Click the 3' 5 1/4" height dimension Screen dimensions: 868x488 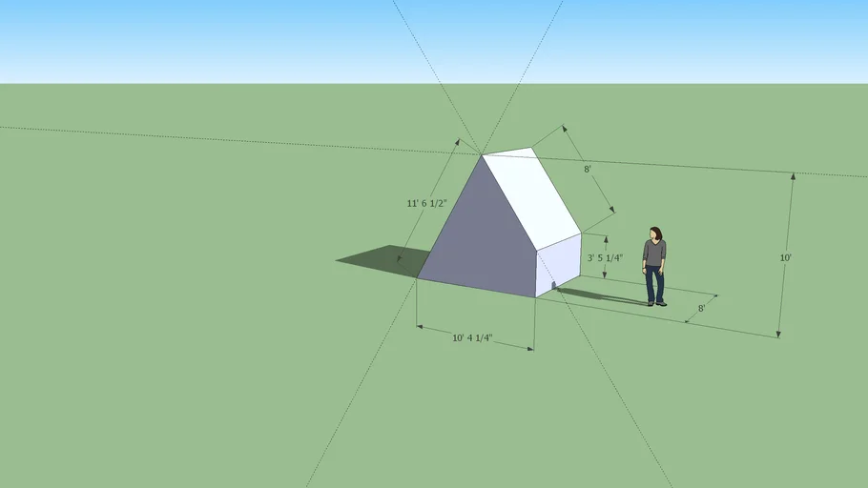point(605,257)
